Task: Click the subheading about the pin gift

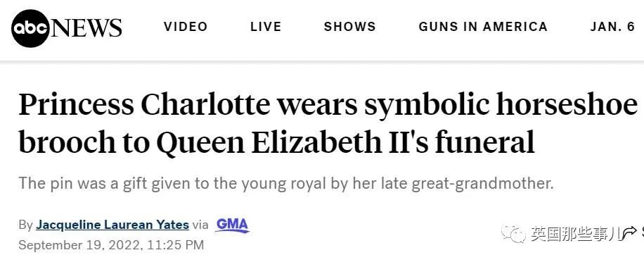Action: click(286, 183)
